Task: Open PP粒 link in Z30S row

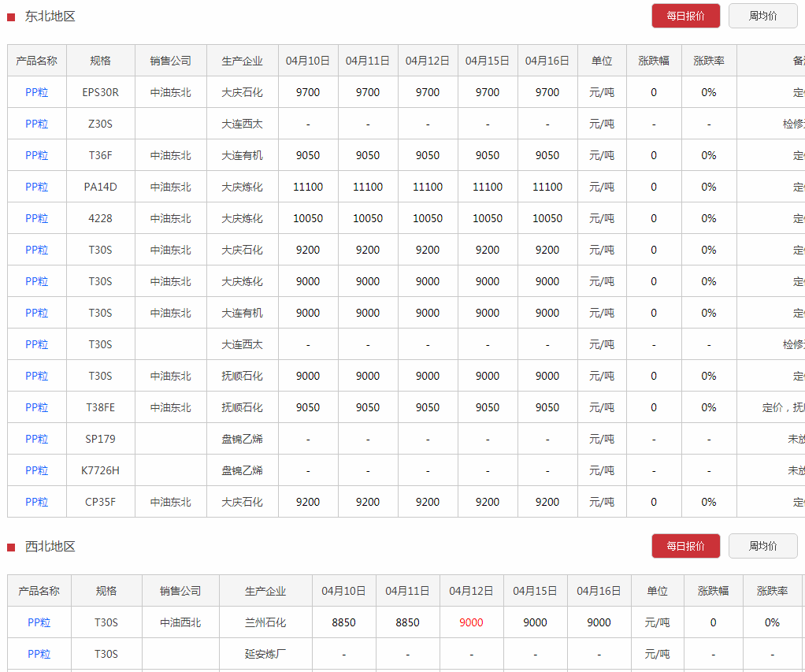Action: pyautogui.click(x=37, y=124)
